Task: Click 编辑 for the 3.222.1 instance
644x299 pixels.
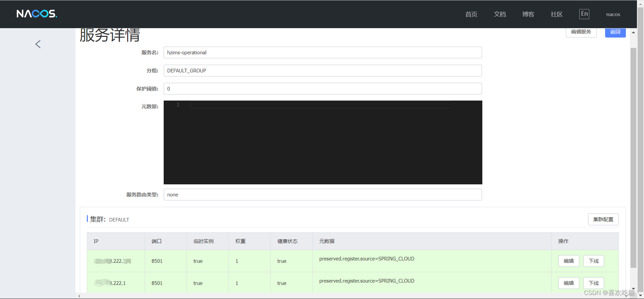Action: click(569, 283)
